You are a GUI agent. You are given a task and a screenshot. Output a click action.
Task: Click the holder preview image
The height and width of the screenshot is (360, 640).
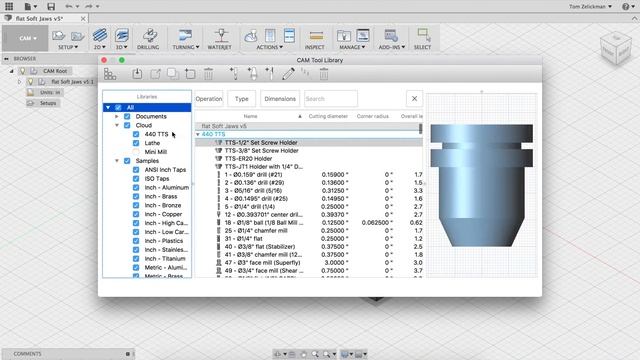point(482,185)
